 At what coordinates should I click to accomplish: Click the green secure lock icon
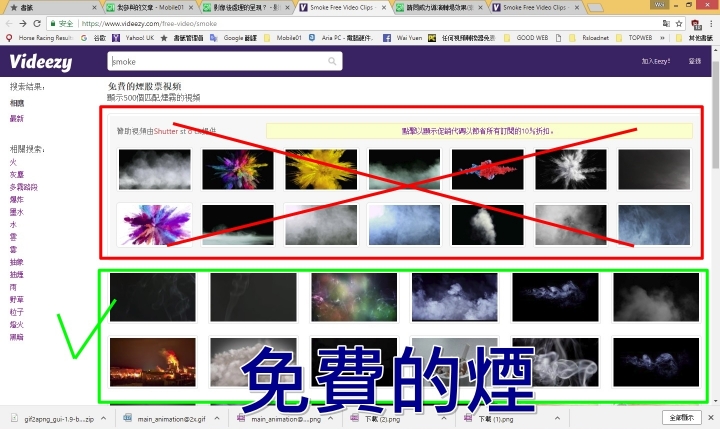point(53,23)
